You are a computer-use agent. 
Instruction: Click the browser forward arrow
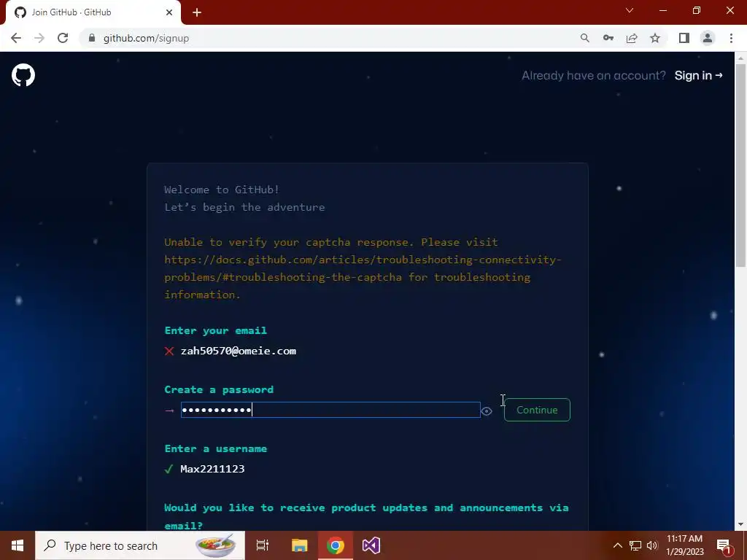click(x=39, y=38)
